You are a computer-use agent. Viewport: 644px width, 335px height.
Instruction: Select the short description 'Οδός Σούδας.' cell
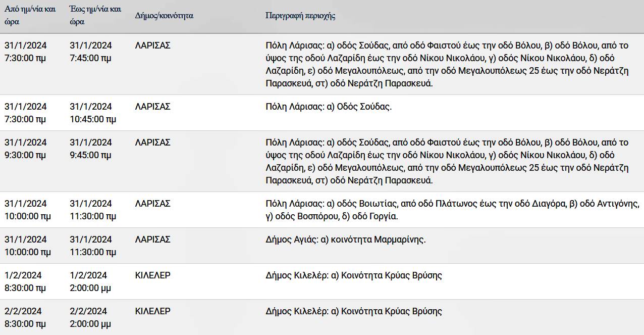point(329,107)
